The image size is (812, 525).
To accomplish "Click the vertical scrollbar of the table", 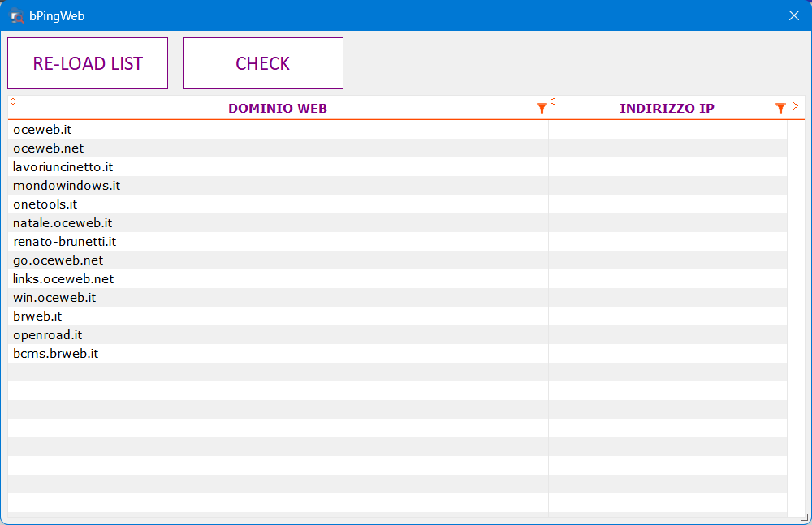I will click(795, 316).
